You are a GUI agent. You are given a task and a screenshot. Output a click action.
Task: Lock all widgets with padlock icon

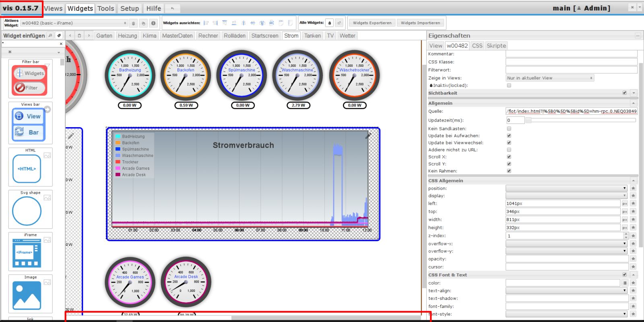tap(330, 23)
